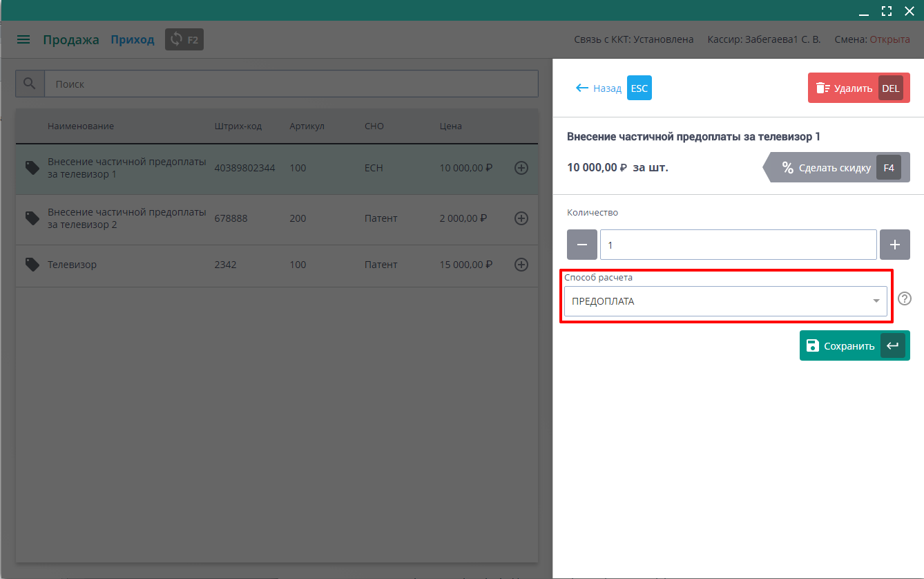Add 'предоплаты за телевизор 1' with plus icon
The height and width of the screenshot is (579, 924).
(521, 168)
